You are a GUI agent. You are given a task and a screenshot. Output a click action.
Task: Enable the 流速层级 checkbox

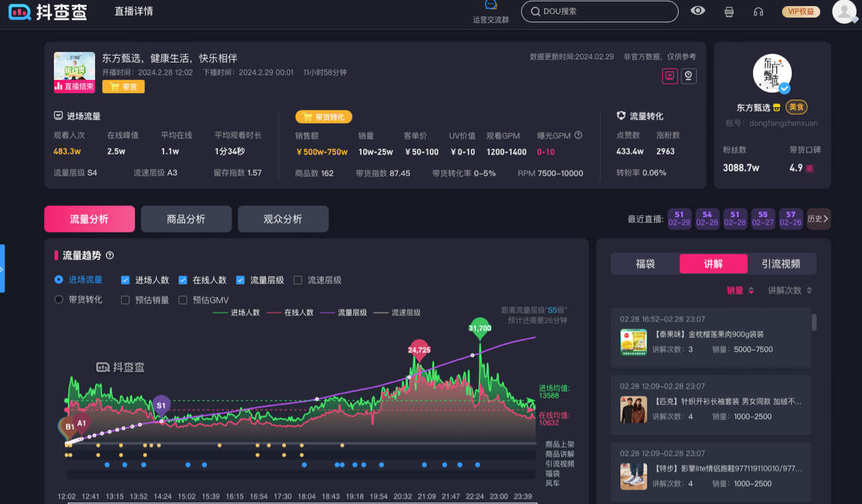pos(298,280)
